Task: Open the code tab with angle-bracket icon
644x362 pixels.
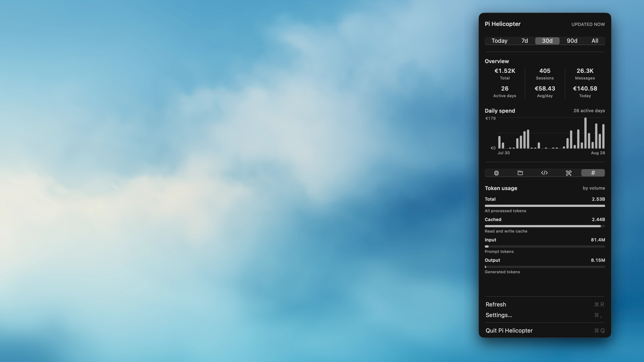Action: (x=545, y=173)
